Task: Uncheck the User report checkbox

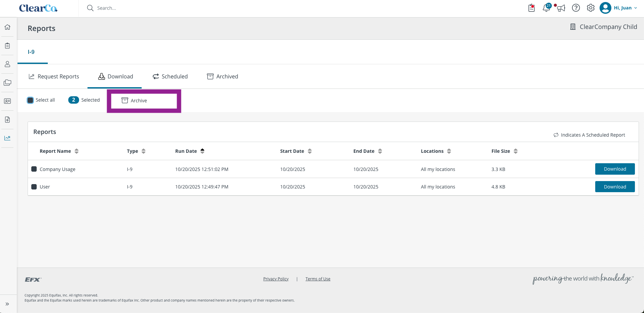Action: [34, 187]
